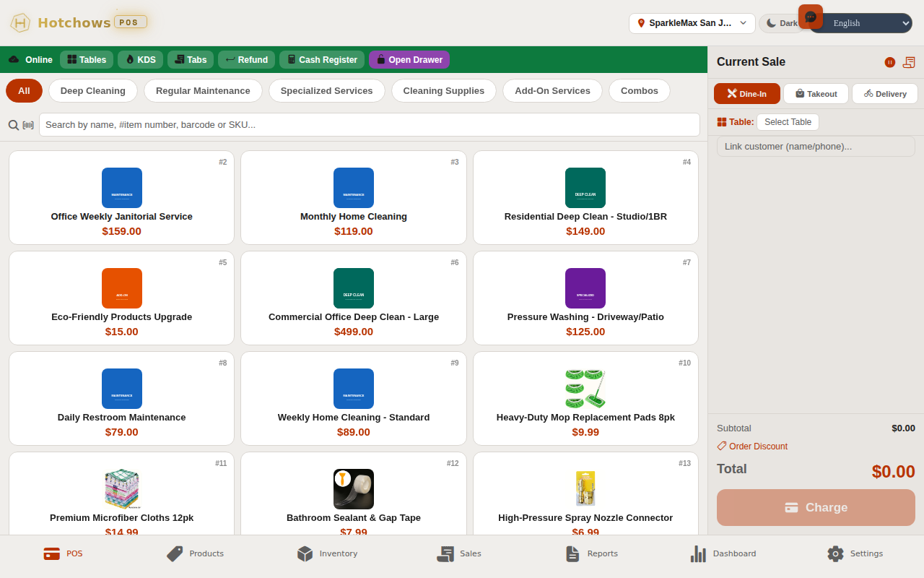Select Takeout order type
Viewport: 924px width, 578px height.
pyautogui.click(x=816, y=93)
